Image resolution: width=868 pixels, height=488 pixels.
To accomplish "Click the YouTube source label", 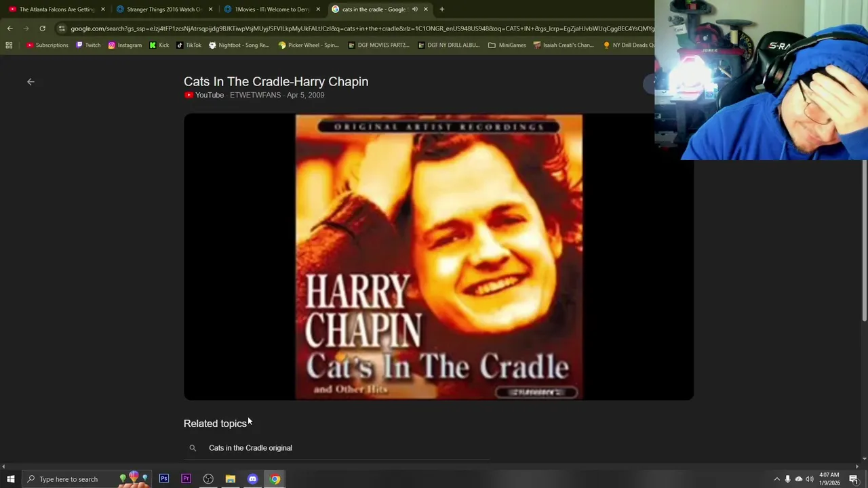I will click(x=203, y=95).
